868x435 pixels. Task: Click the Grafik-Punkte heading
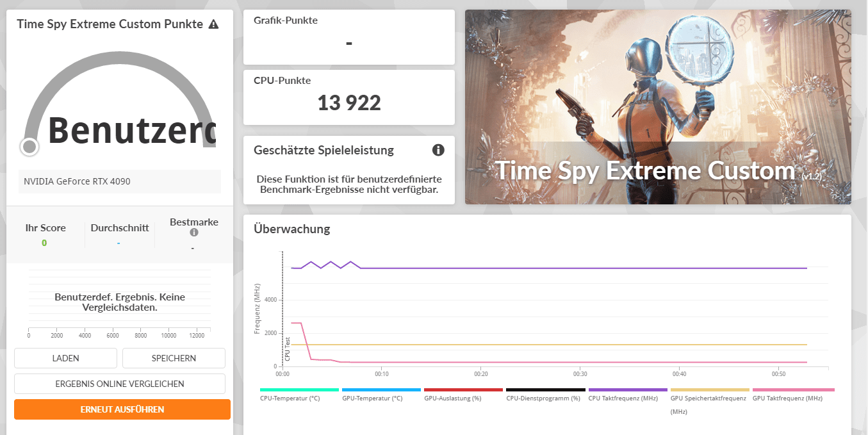point(286,20)
